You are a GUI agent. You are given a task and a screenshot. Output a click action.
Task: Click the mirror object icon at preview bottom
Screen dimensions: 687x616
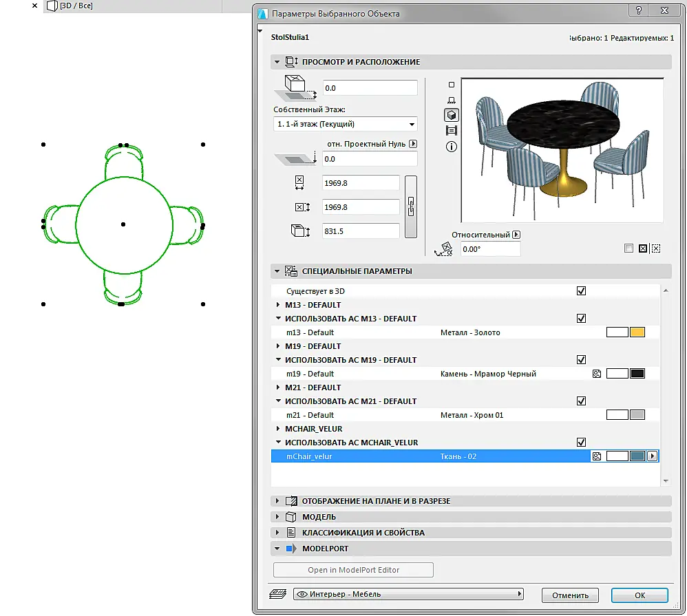tap(643, 248)
